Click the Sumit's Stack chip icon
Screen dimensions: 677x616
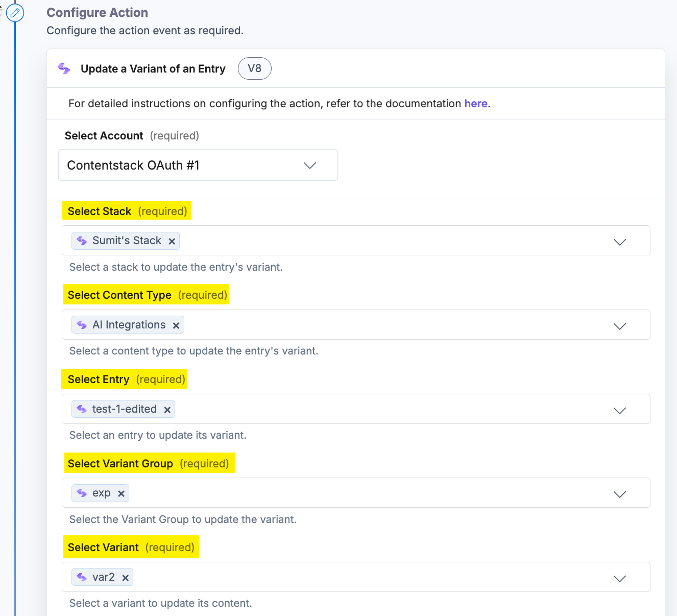coord(82,241)
